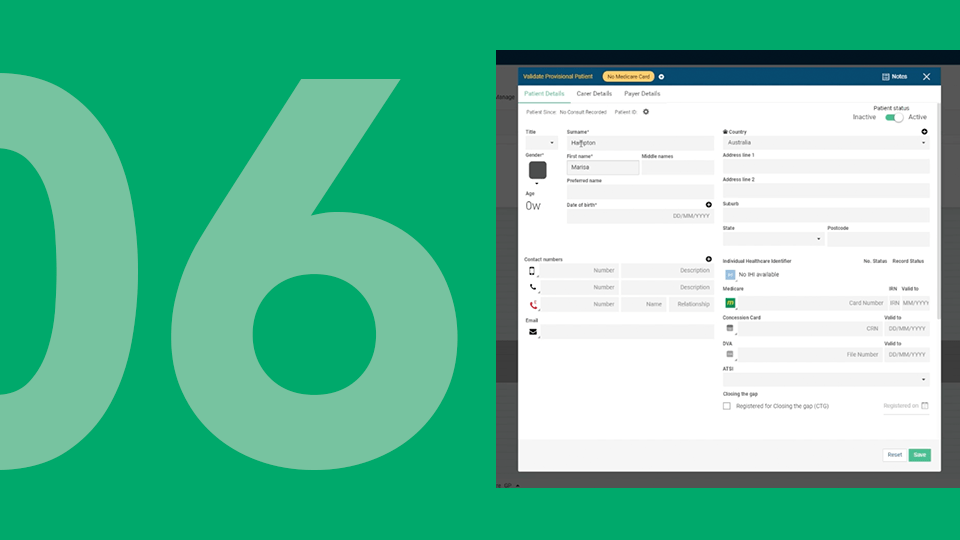Click the No Medicare Card badge
Viewport: 960px width, 540px height.
[x=628, y=77]
